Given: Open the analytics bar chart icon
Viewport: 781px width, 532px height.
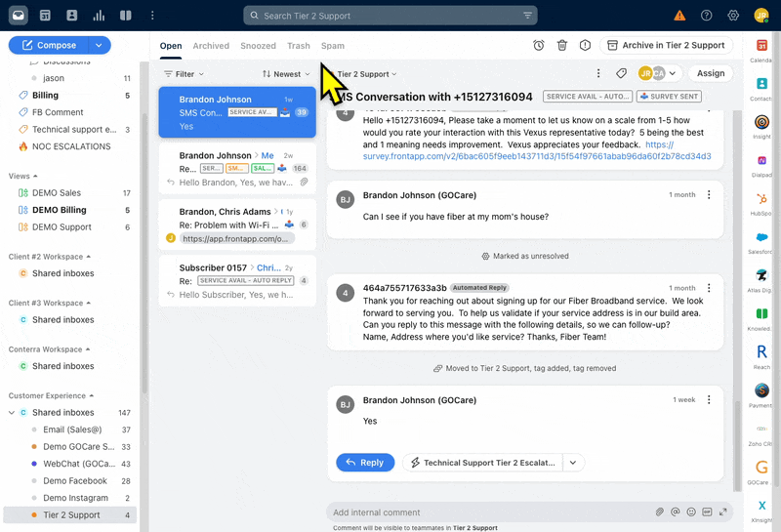Looking at the screenshot, I should [99, 16].
